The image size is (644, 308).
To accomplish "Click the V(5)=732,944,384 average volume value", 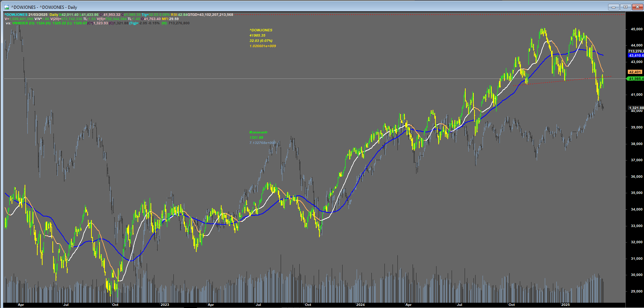I will (111, 19).
